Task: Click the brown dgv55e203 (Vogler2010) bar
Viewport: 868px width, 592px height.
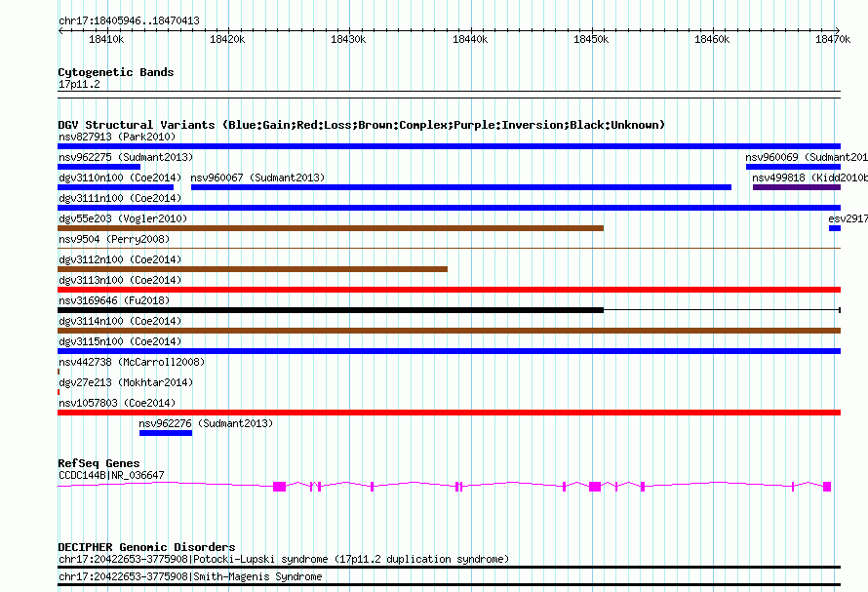Action: (331, 228)
